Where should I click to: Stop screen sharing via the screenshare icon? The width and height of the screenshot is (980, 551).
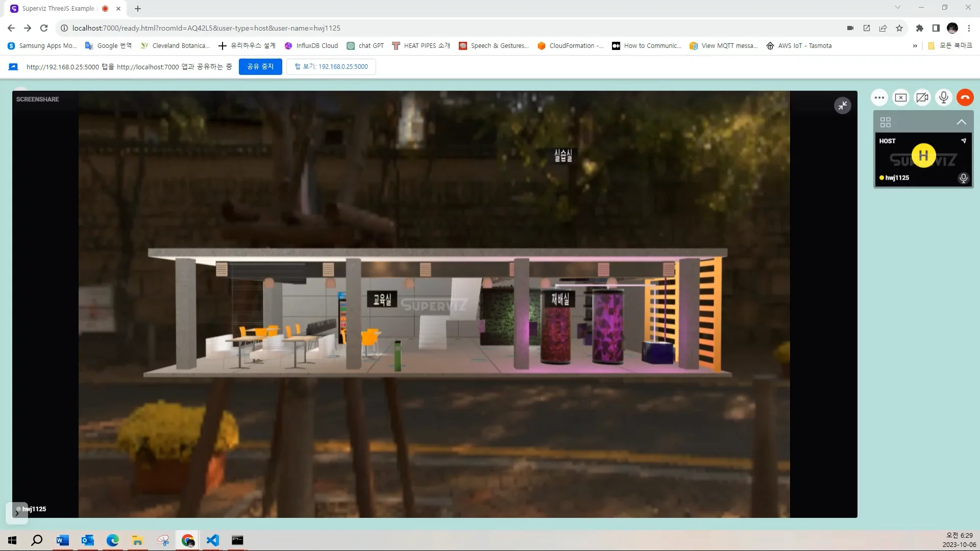pyautogui.click(x=901, y=97)
